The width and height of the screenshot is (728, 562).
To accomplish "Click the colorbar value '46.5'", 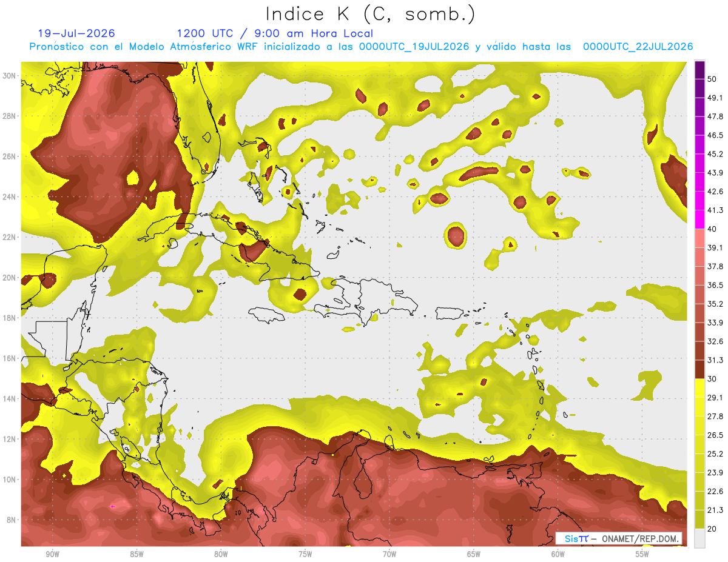I will click(715, 135).
